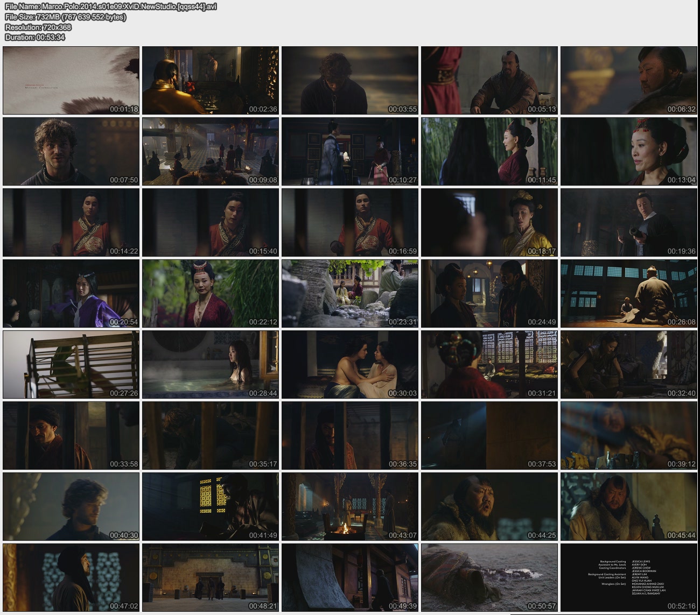Select the frame at 00:07:50
700x615 pixels.
[71, 151]
